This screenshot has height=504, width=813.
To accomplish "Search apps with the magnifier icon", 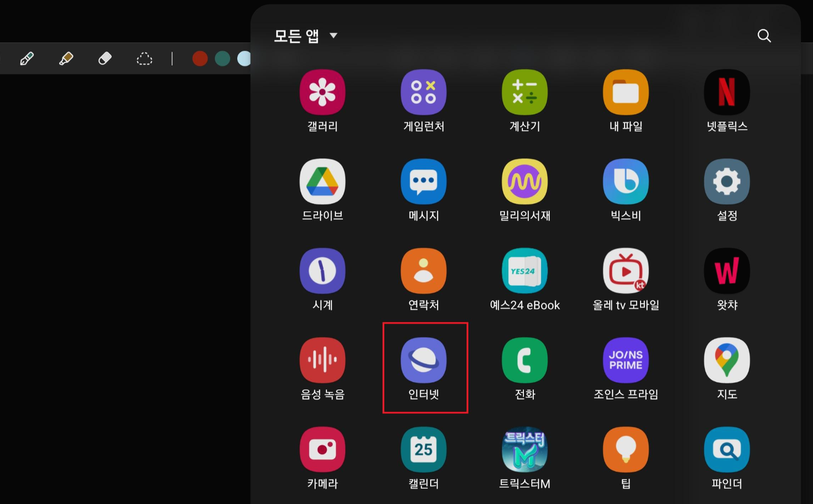I will pos(764,36).
